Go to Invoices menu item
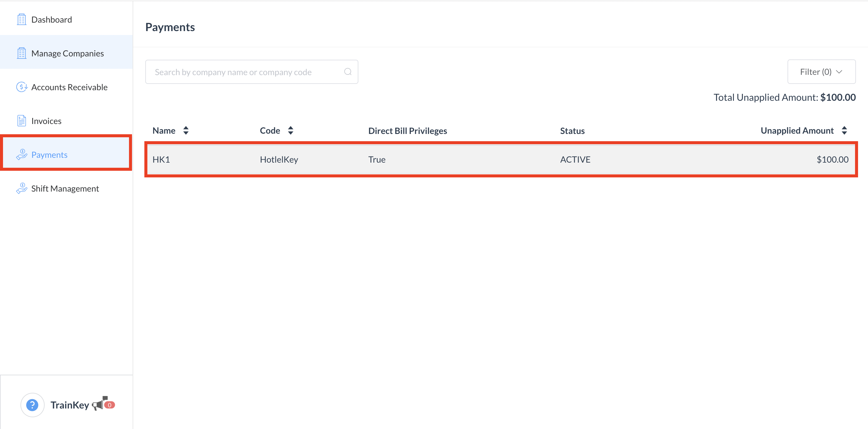Image resolution: width=868 pixels, height=429 pixels. pos(46,121)
